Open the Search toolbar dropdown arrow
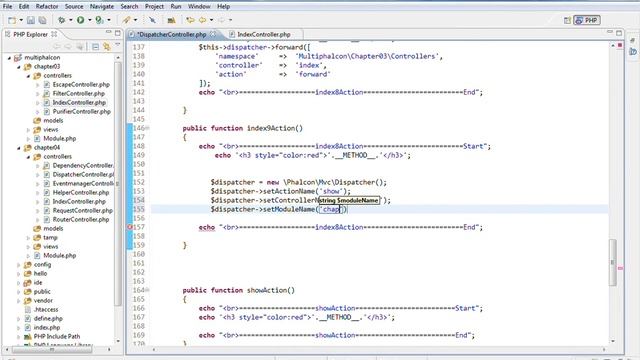Image resolution: width=640 pixels, height=360 pixels. (135, 20)
